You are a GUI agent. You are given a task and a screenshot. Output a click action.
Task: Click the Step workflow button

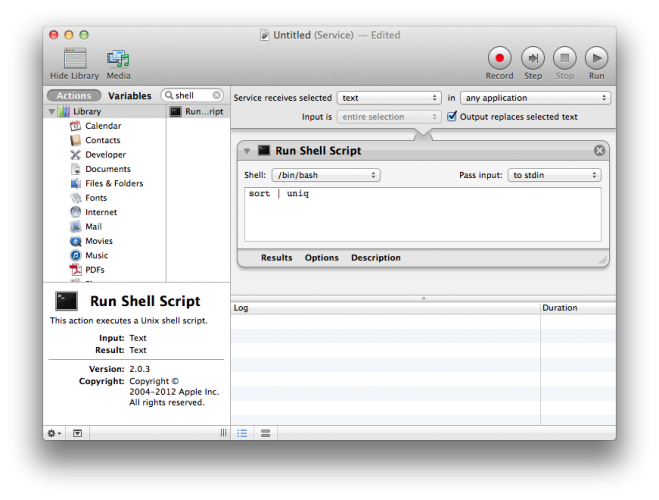[532, 58]
